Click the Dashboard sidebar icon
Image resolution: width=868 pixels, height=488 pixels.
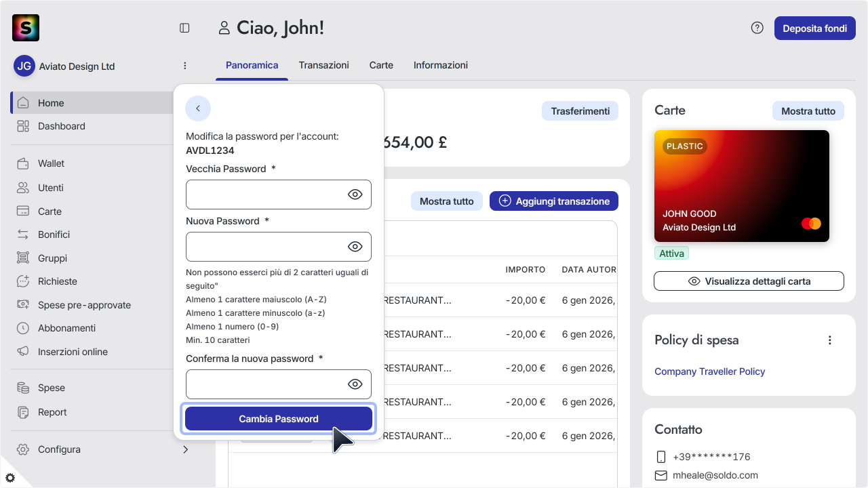(x=24, y=126)
